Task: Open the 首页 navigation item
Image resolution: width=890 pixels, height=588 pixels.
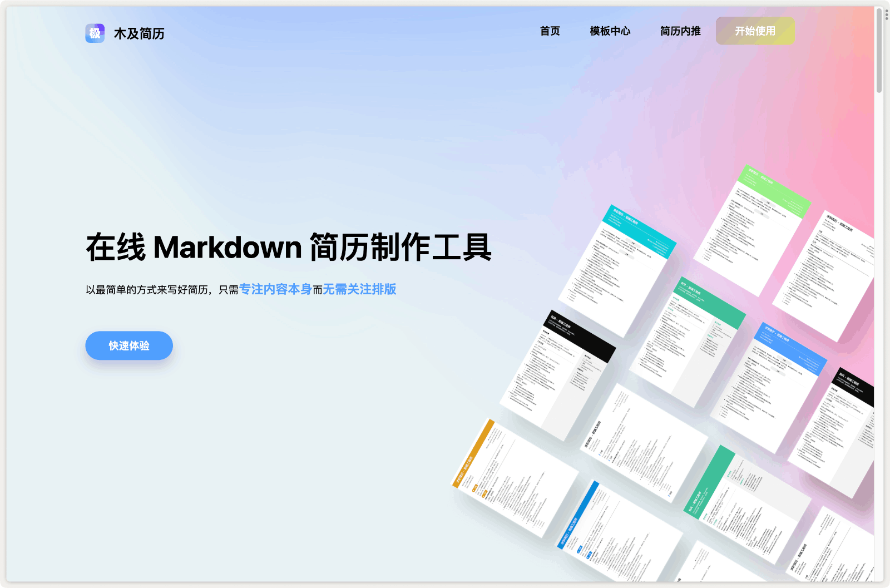Action: point(550,31)
